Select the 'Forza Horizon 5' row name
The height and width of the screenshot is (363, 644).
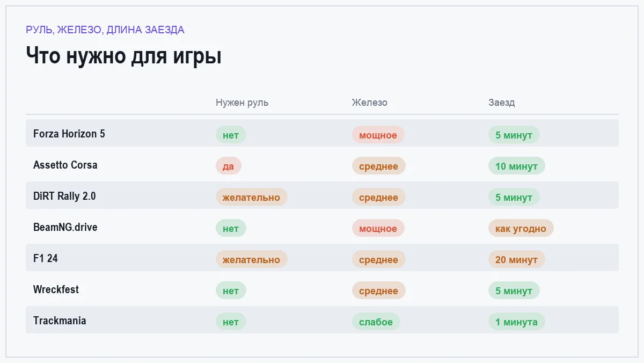69,134
